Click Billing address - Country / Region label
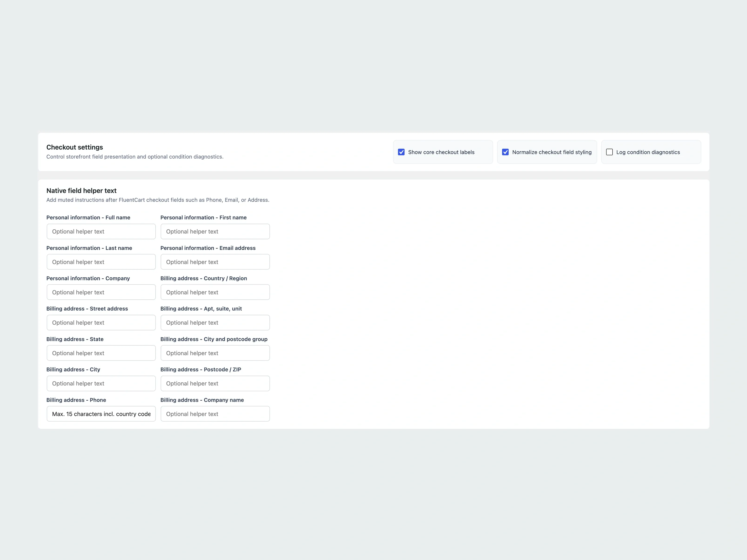This screenshot has height=560, width=747. coord(203,278)
